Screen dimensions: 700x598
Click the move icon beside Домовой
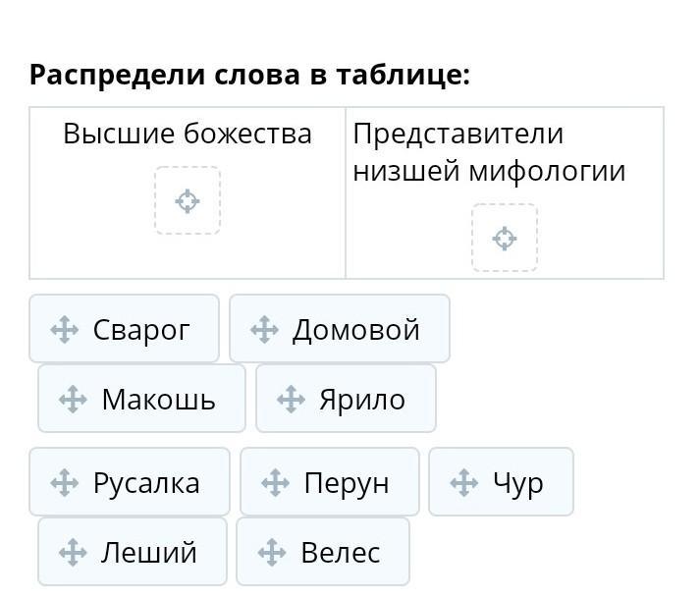[x=264, y=330]
